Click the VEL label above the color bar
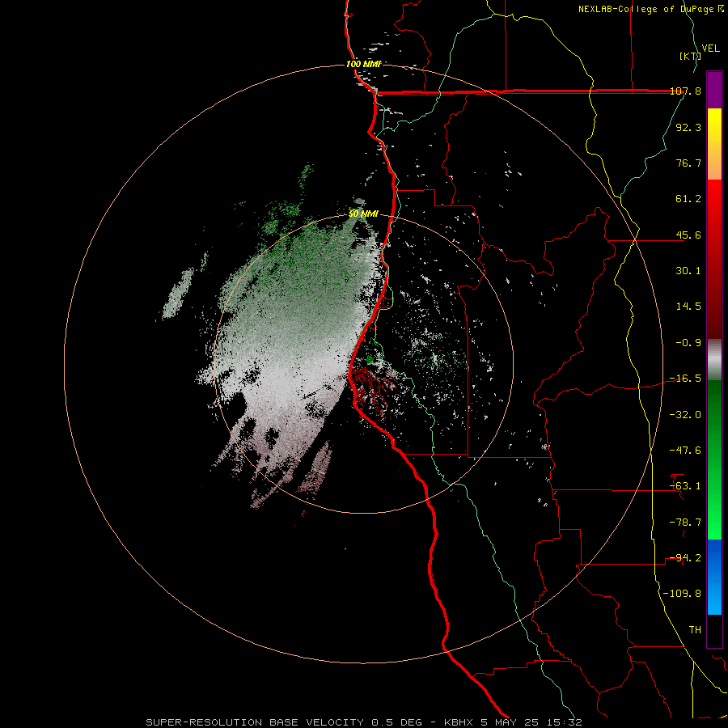Screen dimensions: 728x728 click(711, 49)
